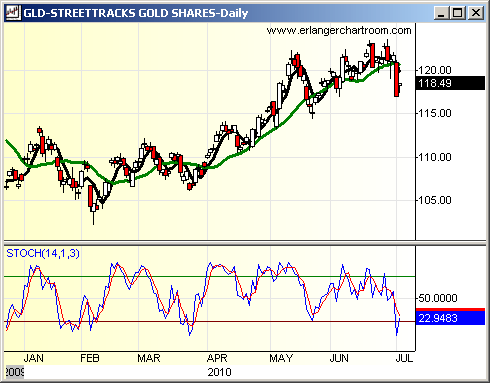This screenshot has width=490, height=383.
Task: Click the stochastic value 22.9483 label
Action: (x=450, y=318)
